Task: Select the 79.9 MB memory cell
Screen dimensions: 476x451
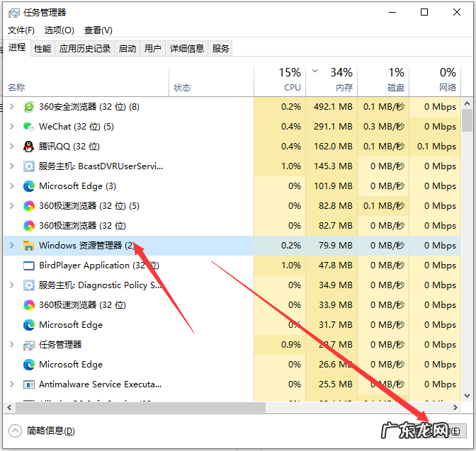Action: point(331,246)
